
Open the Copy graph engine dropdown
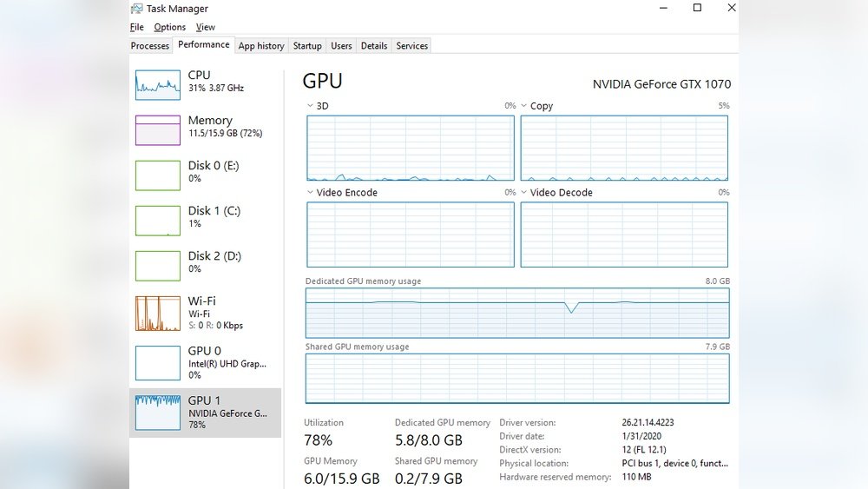(x=524, y=106)
